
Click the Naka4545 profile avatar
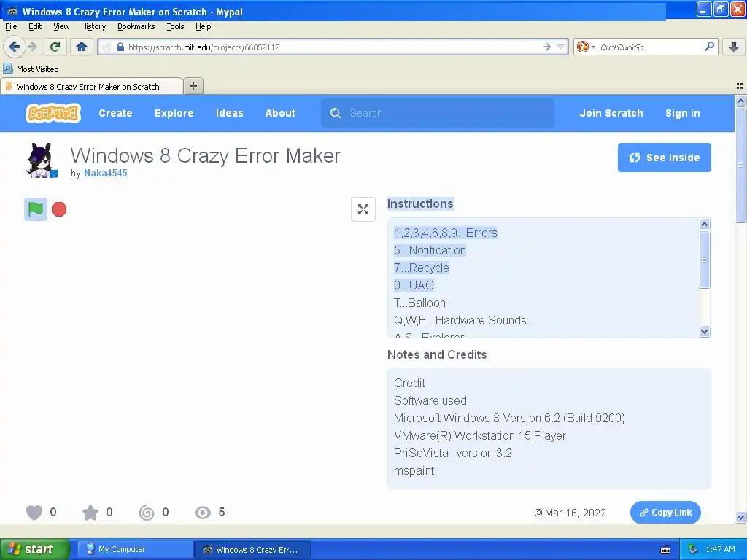42,160
